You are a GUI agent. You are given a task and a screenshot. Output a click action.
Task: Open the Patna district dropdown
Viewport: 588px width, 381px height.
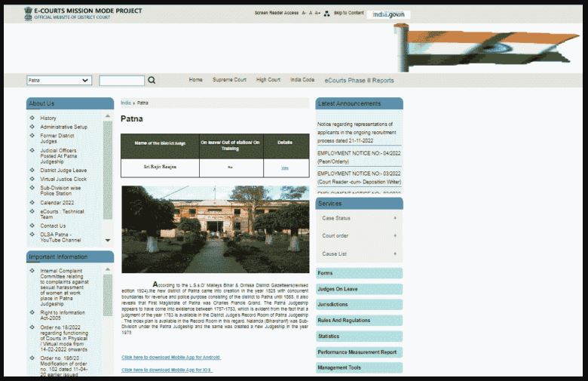click(59, 80)
